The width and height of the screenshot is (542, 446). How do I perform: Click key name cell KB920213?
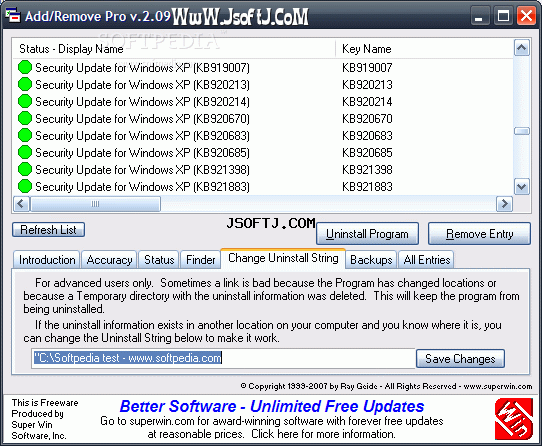(367, 84)
